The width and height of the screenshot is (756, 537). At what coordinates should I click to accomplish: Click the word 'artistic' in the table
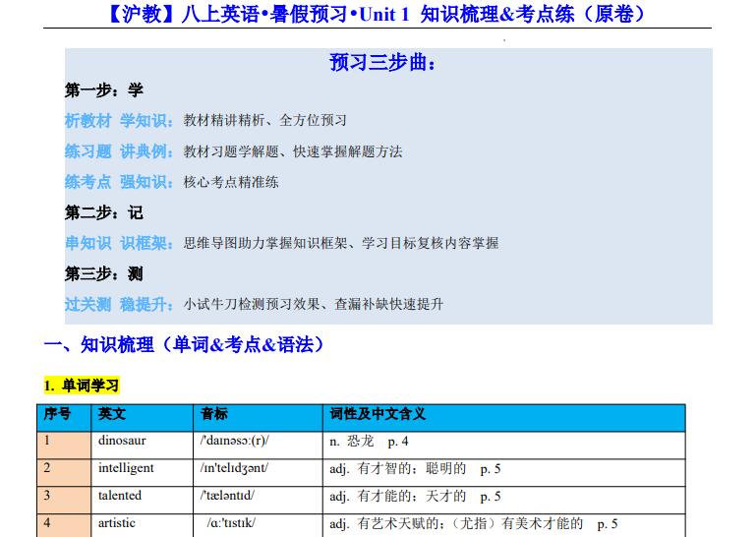tap(117, 523)
